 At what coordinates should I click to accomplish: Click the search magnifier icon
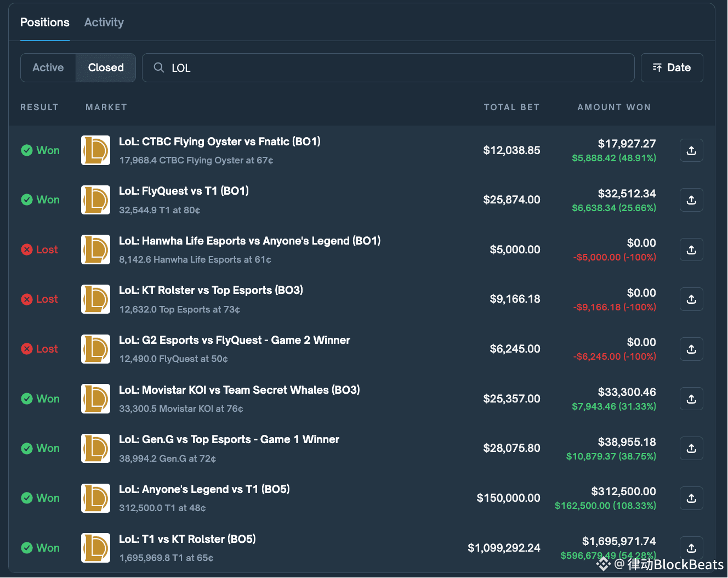click(159, 67)
